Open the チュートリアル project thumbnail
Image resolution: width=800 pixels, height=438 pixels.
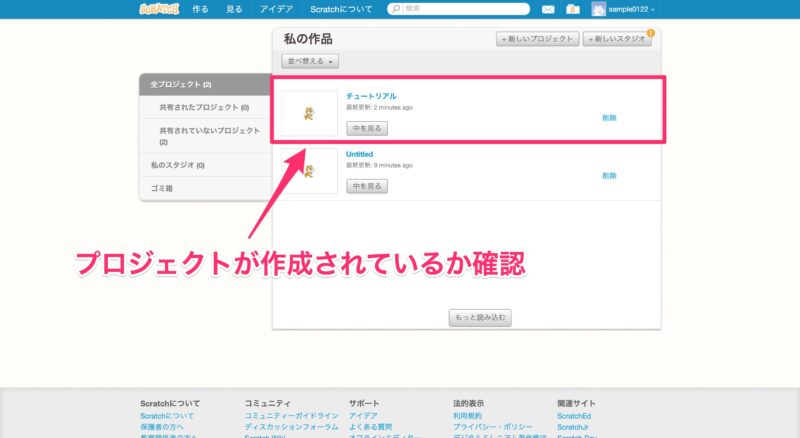coord(309,113)
